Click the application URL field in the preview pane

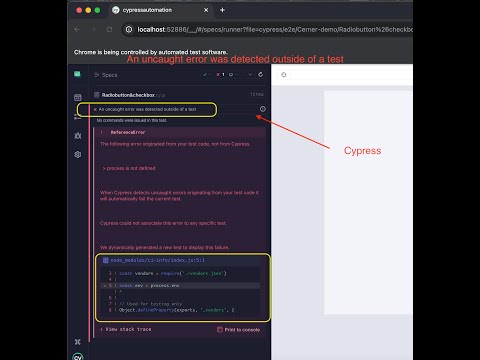coord(352,75)
